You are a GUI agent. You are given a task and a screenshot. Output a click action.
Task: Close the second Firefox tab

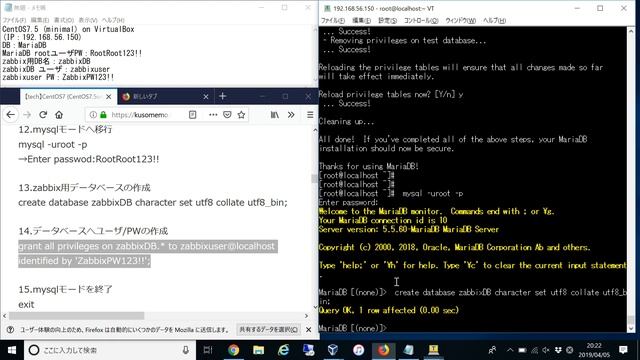coord(206,97)
